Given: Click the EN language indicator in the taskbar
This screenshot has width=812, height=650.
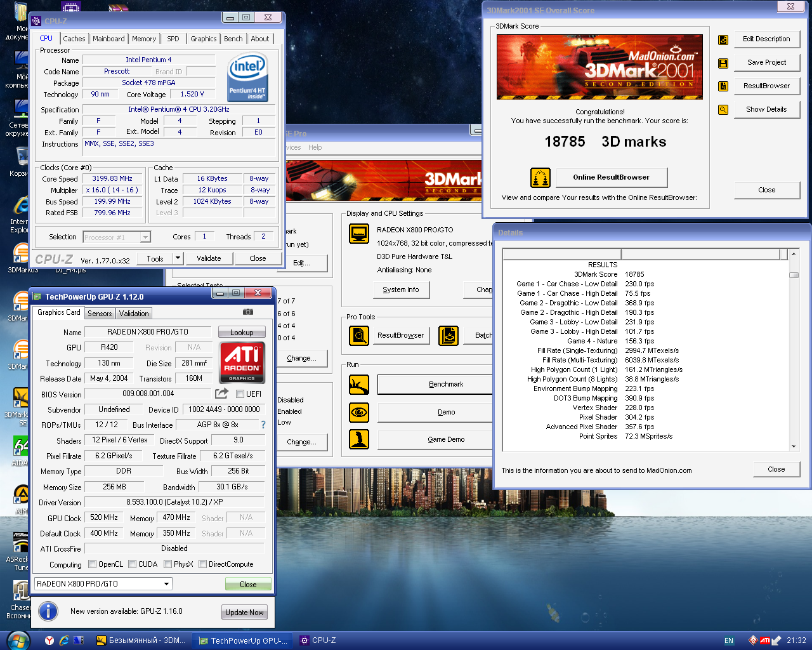Looking at the screenshot, I should 729,640.
